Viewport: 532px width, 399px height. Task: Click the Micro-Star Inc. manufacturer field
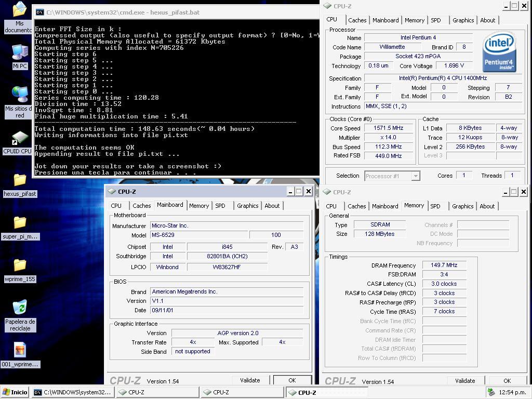tap(227, 225)
